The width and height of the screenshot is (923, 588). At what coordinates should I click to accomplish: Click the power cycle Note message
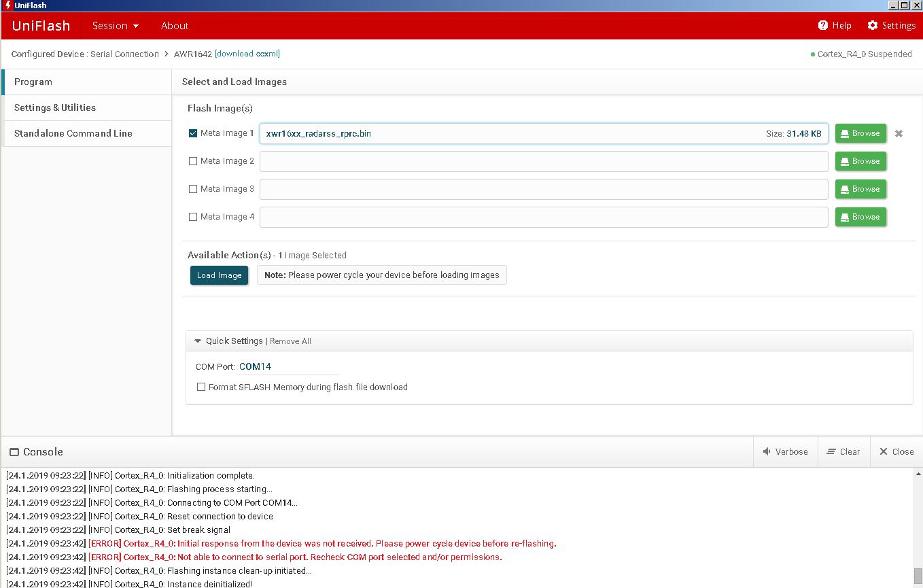coord(382,275)
